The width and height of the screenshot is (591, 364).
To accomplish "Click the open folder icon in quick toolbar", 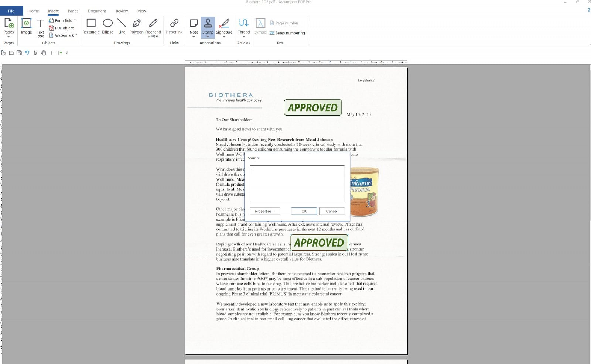I will 11,53.
